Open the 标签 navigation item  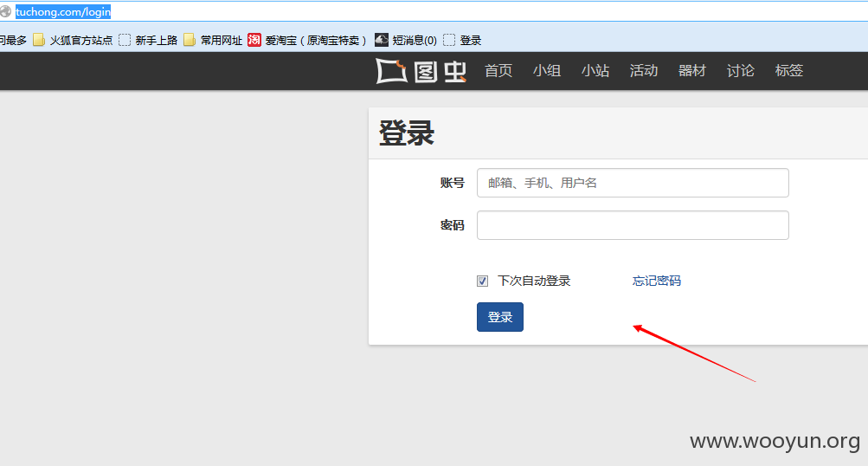[x=789, y=71]
